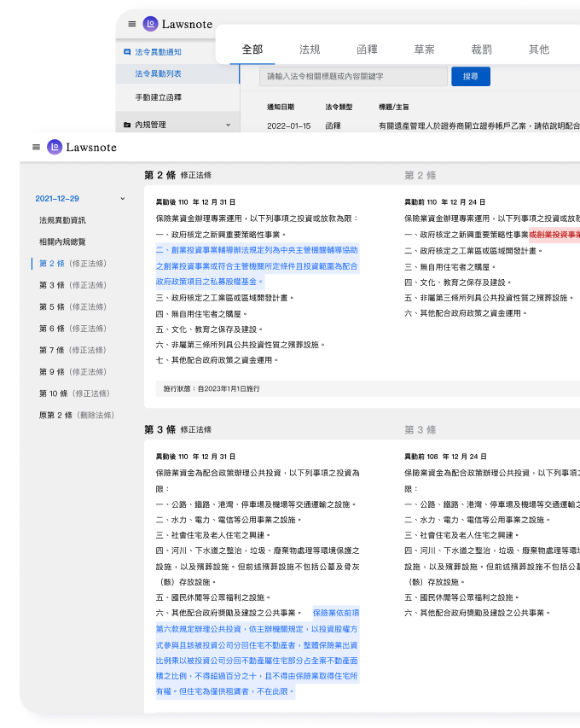Click the 內規管理 folder icon
This screenshot has width=580, height=728.
127,125
